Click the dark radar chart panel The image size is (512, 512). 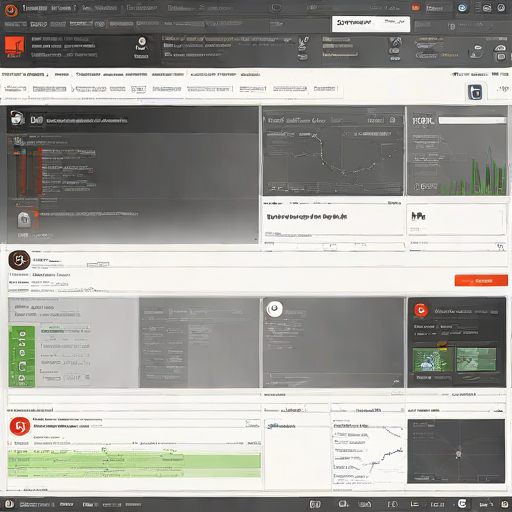click(456, 451)
